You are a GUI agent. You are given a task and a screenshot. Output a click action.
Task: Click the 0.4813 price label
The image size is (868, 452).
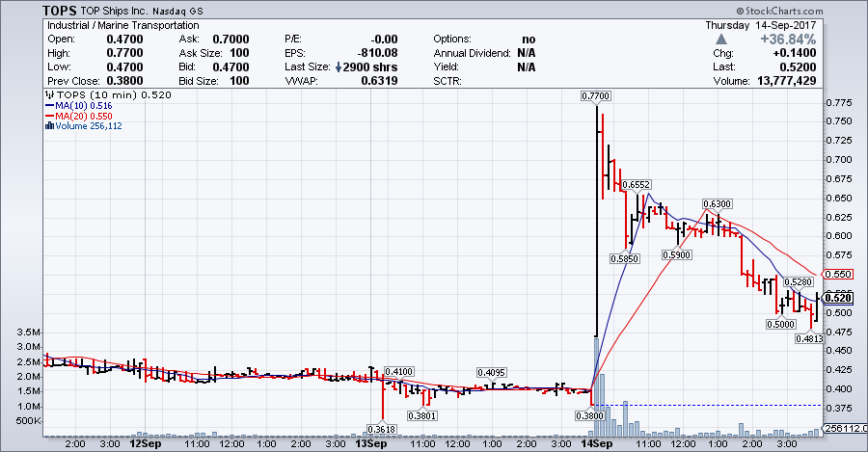point(809,338)
